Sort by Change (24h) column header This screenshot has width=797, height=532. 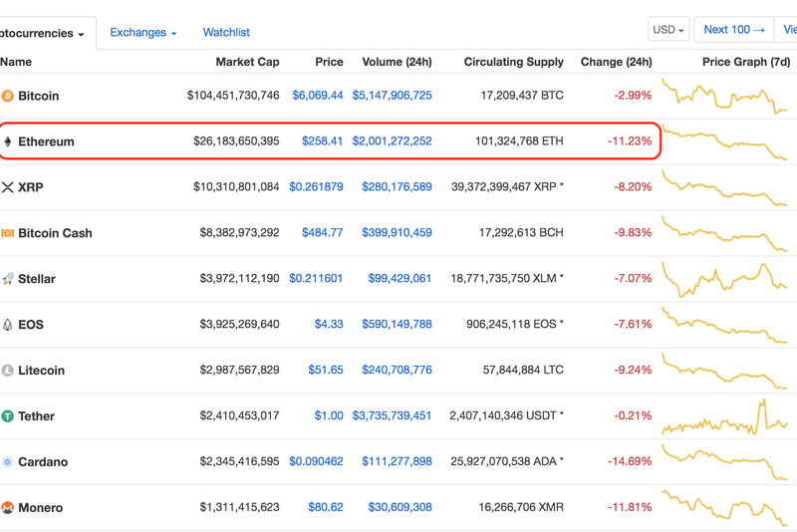(x=616, y=62)
